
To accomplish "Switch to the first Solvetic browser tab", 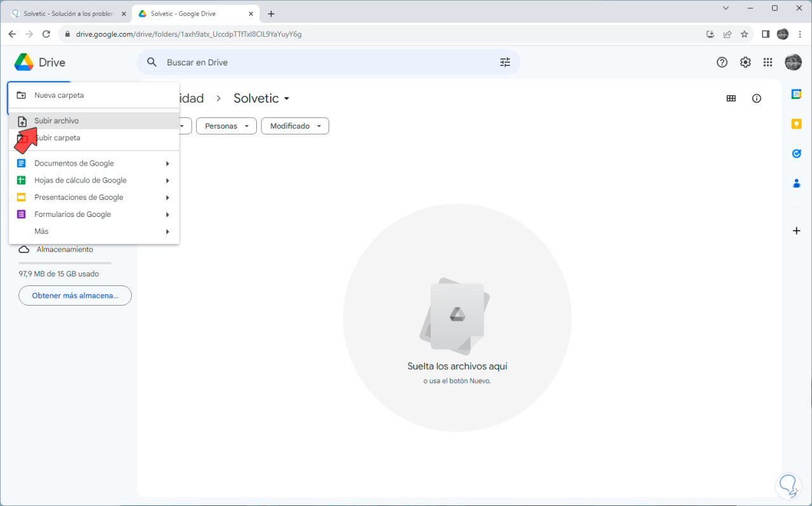I will click(x=63, y=13).
